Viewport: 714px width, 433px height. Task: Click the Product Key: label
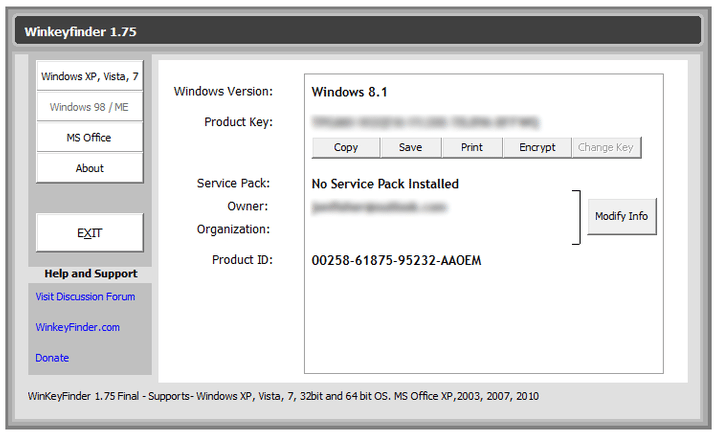(238, 122)
